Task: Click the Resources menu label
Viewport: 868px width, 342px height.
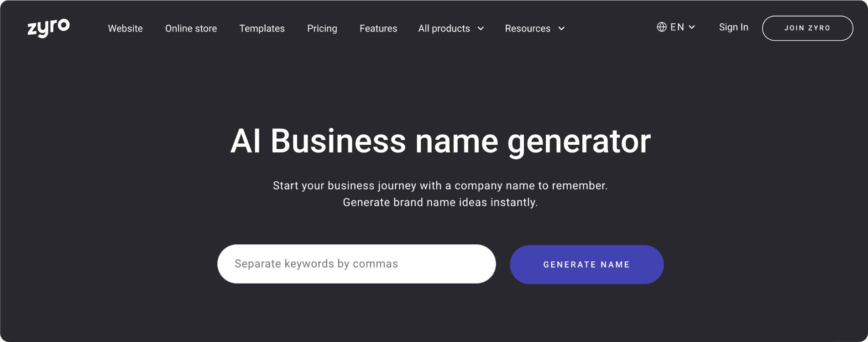Action: pos(528,28)
